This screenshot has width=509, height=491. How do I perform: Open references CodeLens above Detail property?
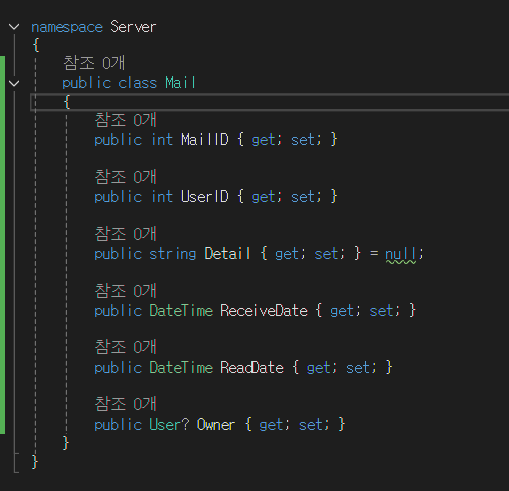coord(125,234)
